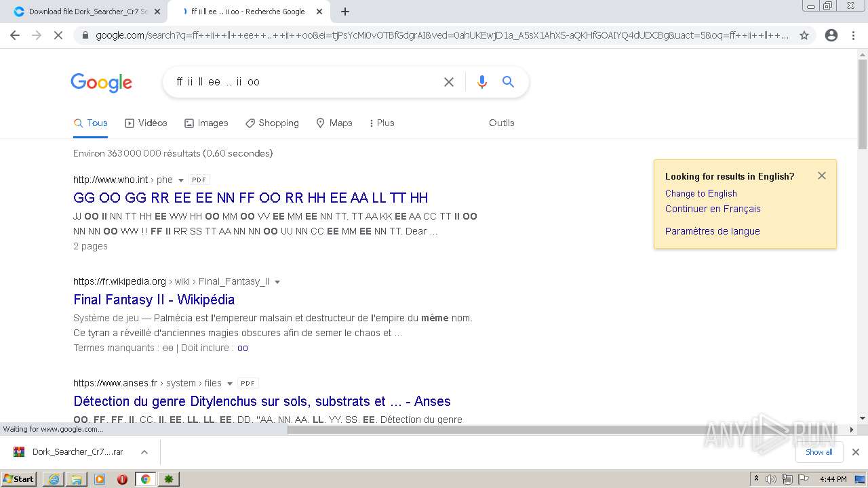Close the downloads bar
868x488 pixels.
[x=856, y=452]
